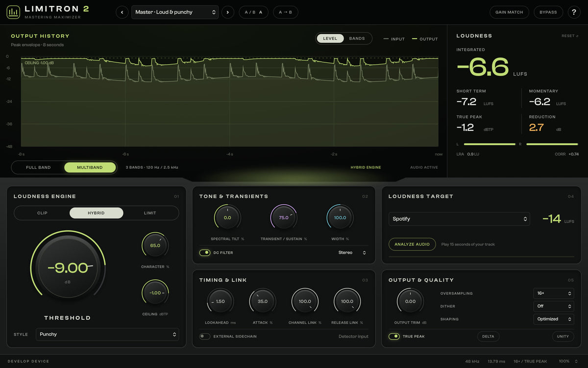The width and height of the screenshot is (588, 368).
Task: Open the help question mark button
Action: tap(574, 12)
